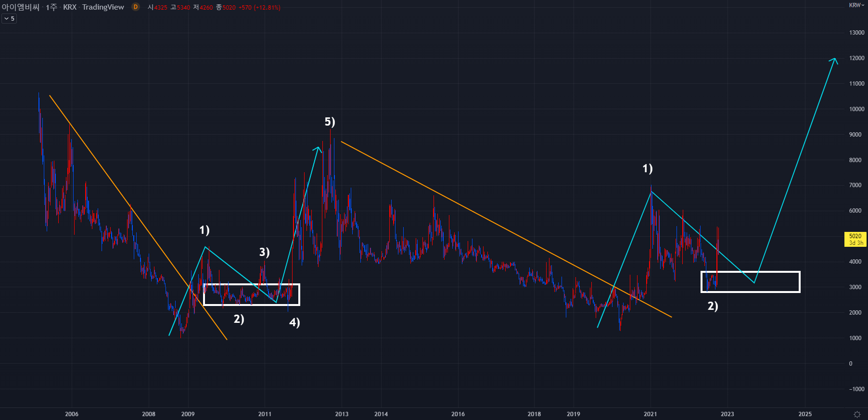Screen dimensions: 868x420
Task: Click the high value 고5340
Action: click(x=180, y=7)
